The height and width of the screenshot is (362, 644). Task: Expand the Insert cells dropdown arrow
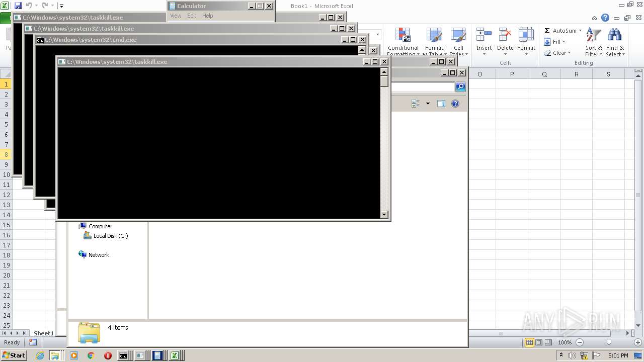coord(484,54)
